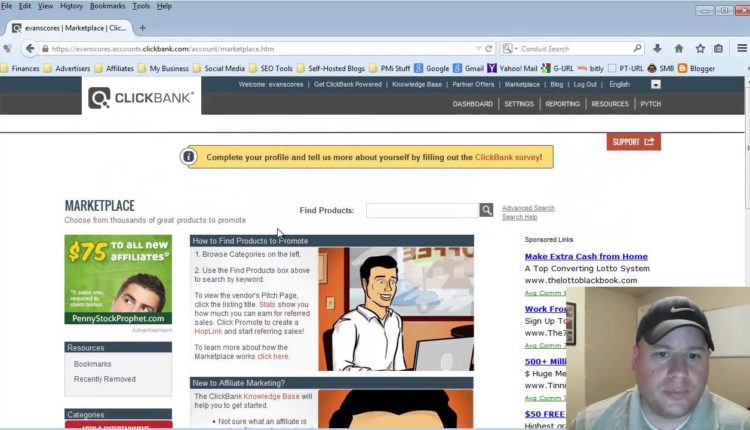Open a new tab with plus button
The image size is (750, 430).
point(142,28)
